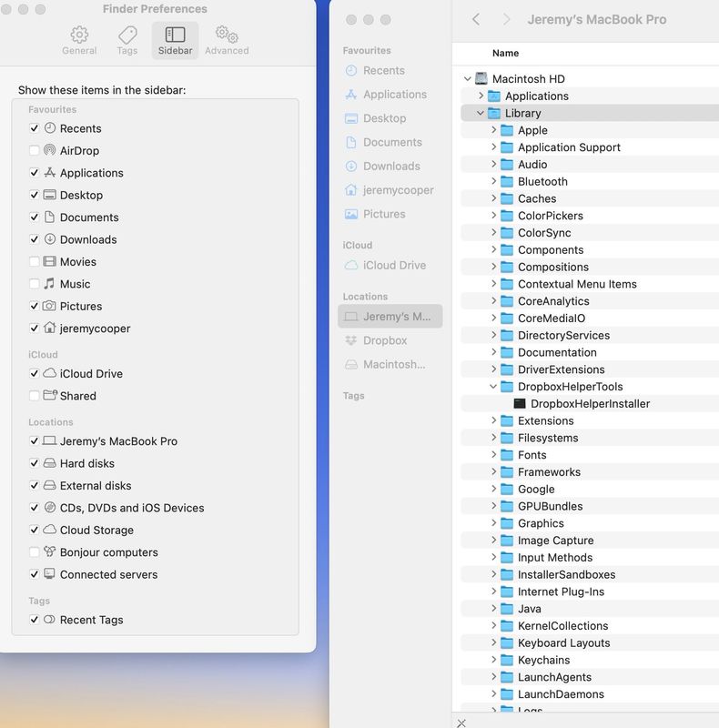
Task: Click the Finder back navigation arrow
Action: (476, 19)
